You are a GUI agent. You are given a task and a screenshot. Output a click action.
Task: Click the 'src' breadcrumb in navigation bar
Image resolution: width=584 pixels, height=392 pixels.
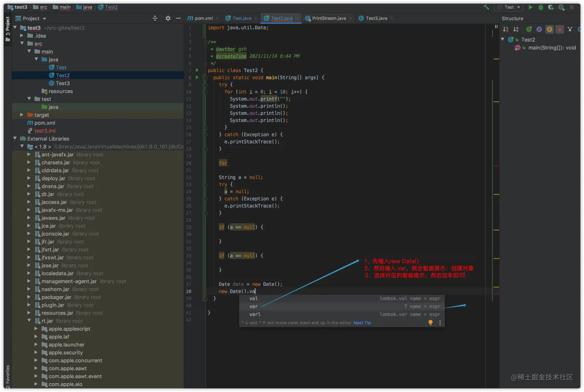click(x=40, y=7)
